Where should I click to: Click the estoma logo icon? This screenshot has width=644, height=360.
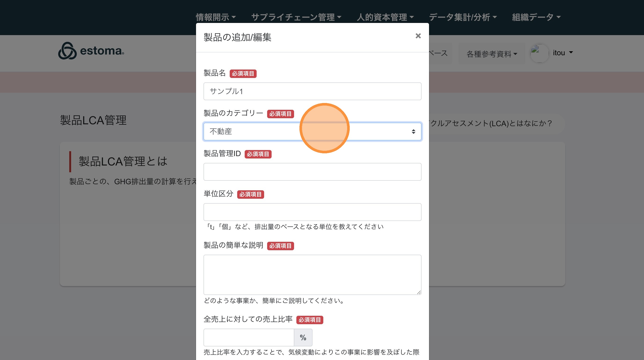pos(67,51)
